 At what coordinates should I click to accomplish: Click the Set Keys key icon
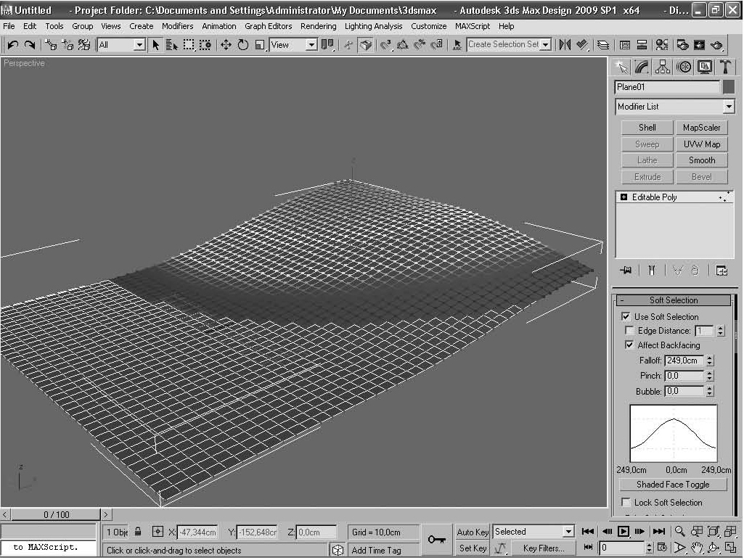click(x=436, y=540)
